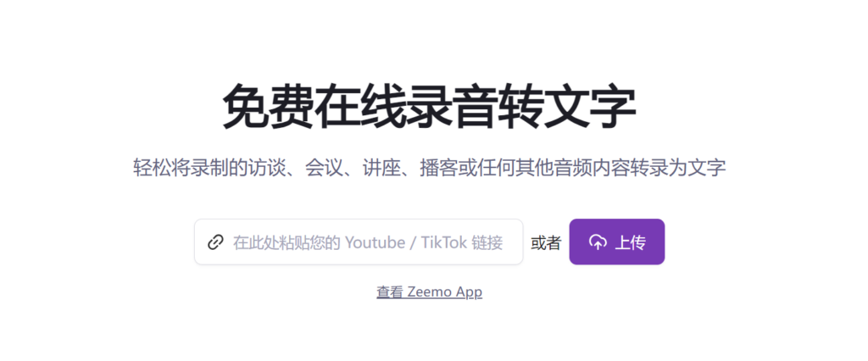Screen dimensions: 868x361
Task: Open the 查看 Zeemo App link
Action: tap(429, 292)
